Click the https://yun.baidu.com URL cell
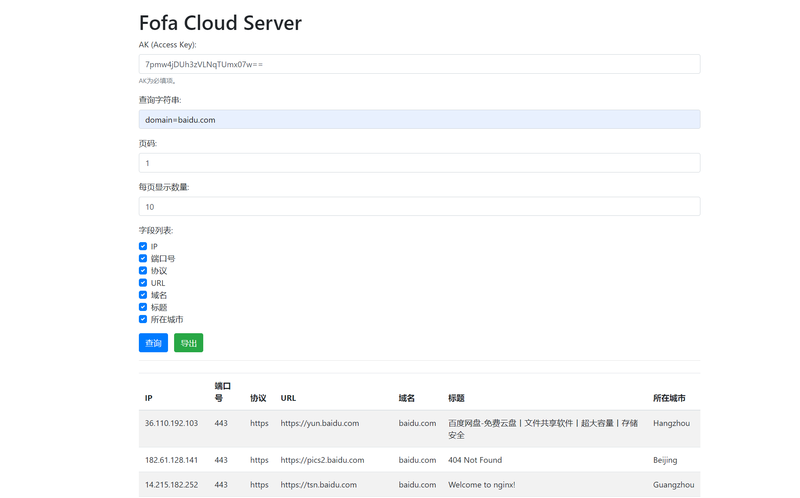The image size is (800, 498). [x=319, y=423]
